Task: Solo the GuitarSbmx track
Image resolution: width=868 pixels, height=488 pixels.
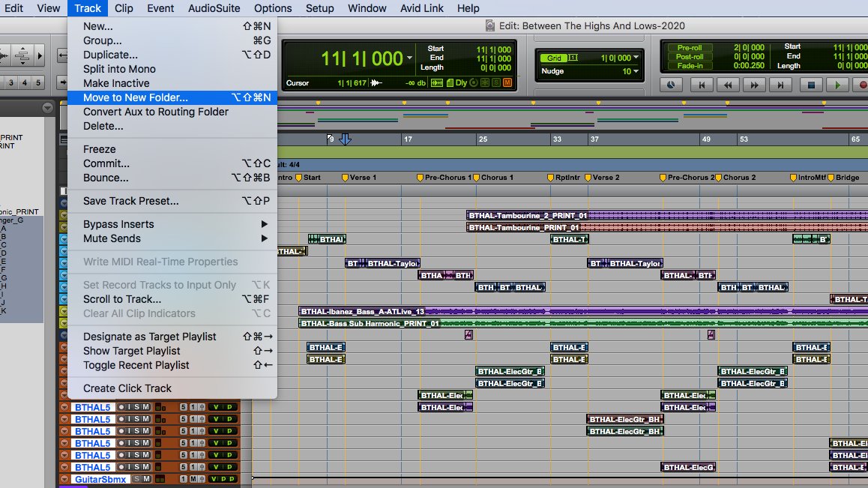Action: coord(137,478)
